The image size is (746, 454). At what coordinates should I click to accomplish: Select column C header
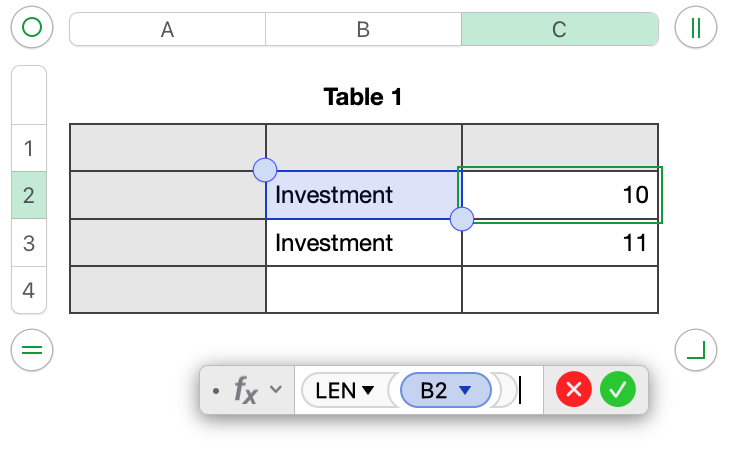pyautogui.click(x=559, y=29)
